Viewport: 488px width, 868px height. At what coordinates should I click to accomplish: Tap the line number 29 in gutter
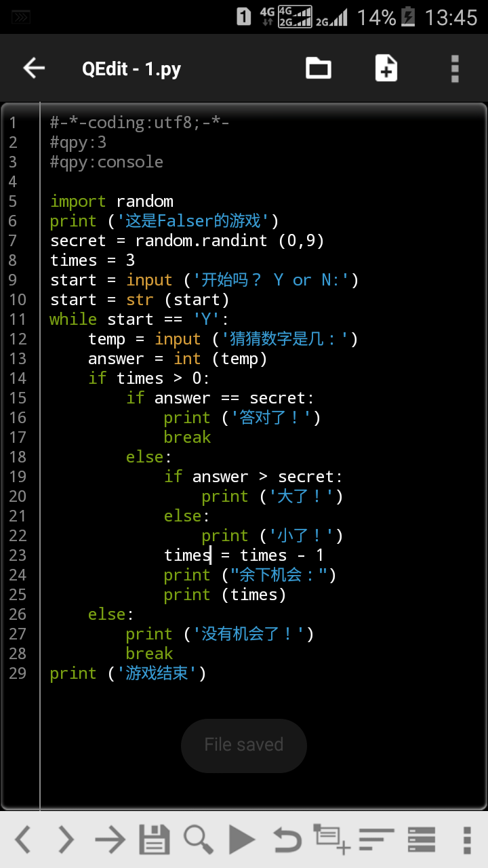click(x=18, y=673)
